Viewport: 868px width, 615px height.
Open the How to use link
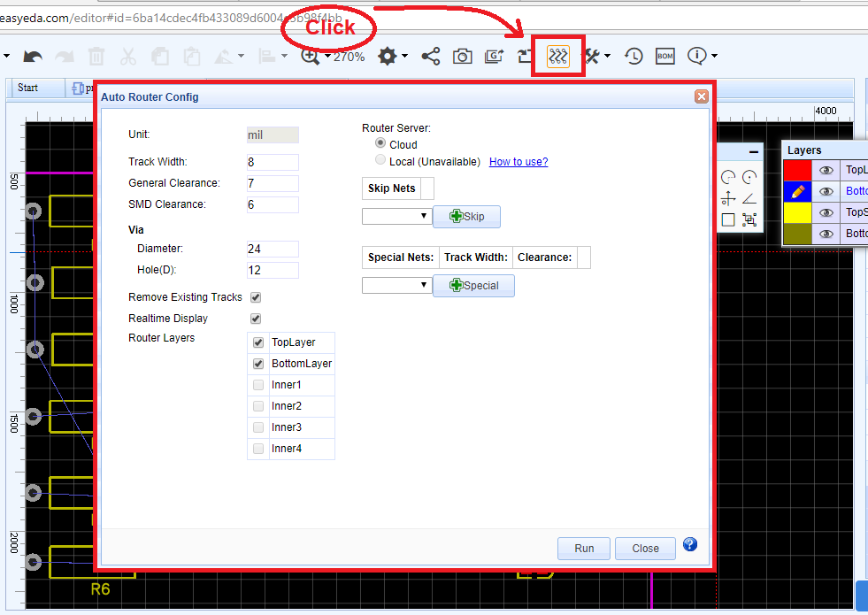tap(518, 161)
